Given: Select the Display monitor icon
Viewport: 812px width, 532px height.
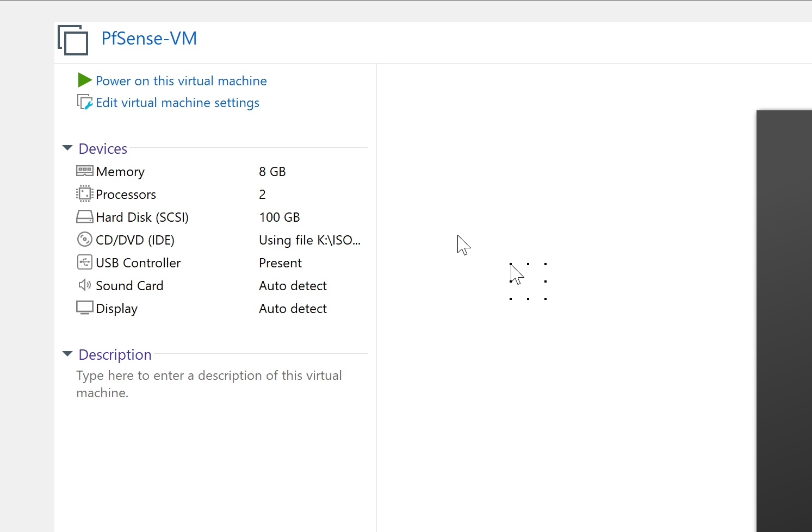Looking at the screenshot, I should pyautogui.click(x=84, y=308).
